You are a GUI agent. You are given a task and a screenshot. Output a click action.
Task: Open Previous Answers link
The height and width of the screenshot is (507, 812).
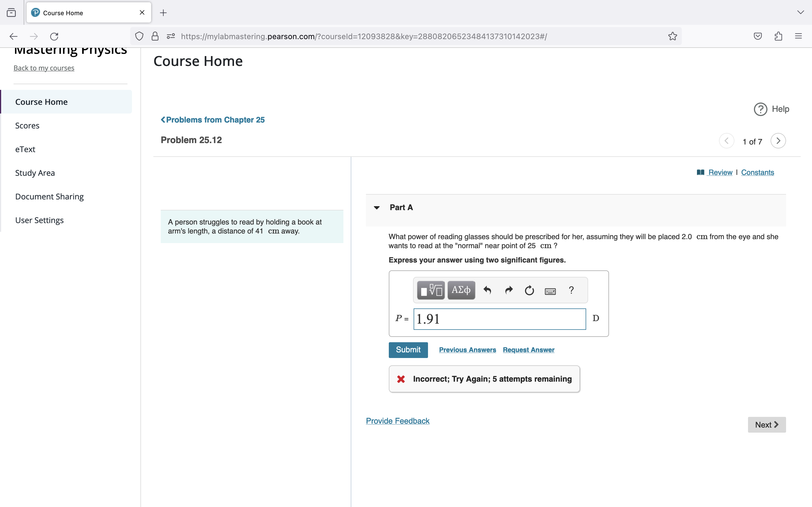pyautogui.click(x=467, y=350)
